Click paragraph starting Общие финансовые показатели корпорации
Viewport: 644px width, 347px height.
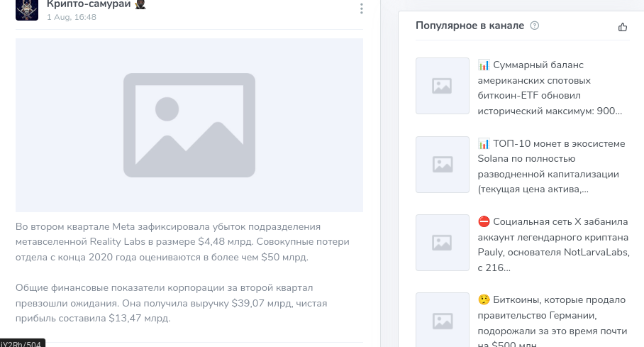point(171,303)
